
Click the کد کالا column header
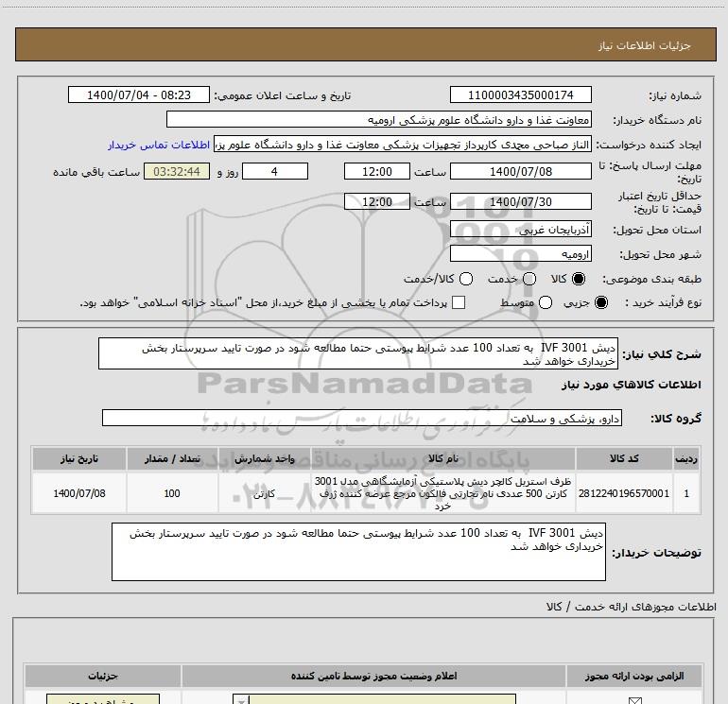click(x=624, y=458)
